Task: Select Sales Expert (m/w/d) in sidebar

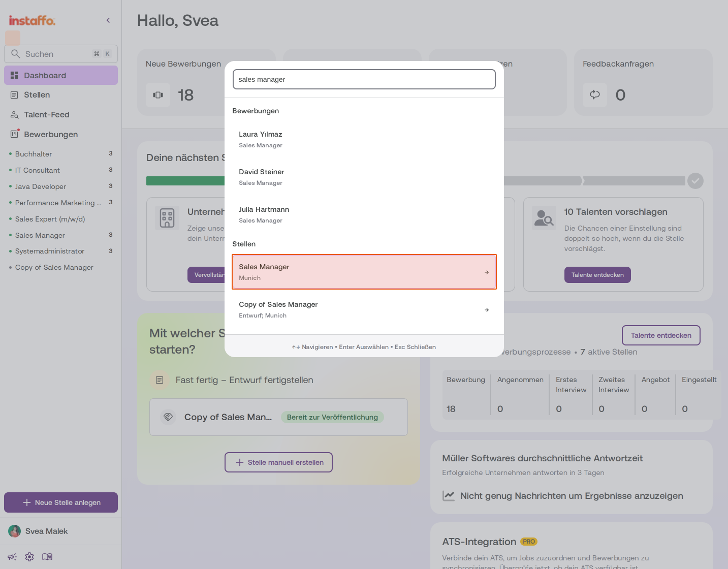Action: pos(61,219)
